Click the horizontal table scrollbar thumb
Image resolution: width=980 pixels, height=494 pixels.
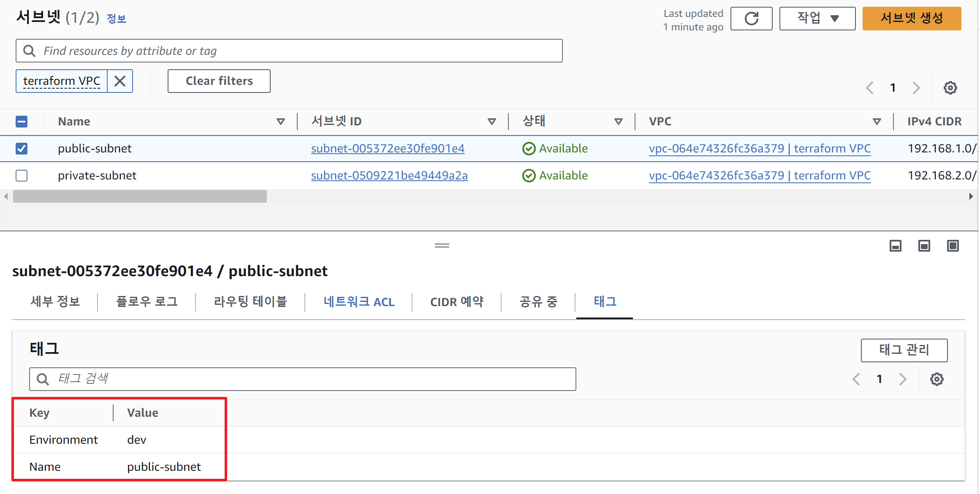tap(140, 196)
